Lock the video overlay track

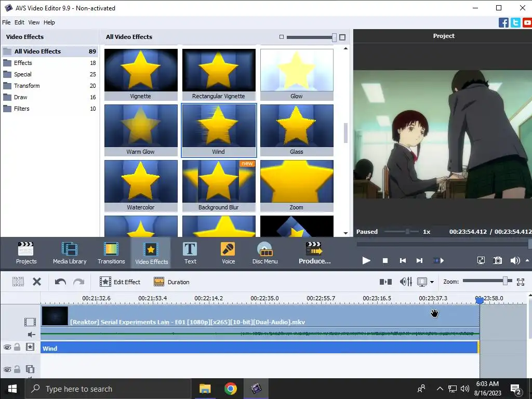(17, 369)
